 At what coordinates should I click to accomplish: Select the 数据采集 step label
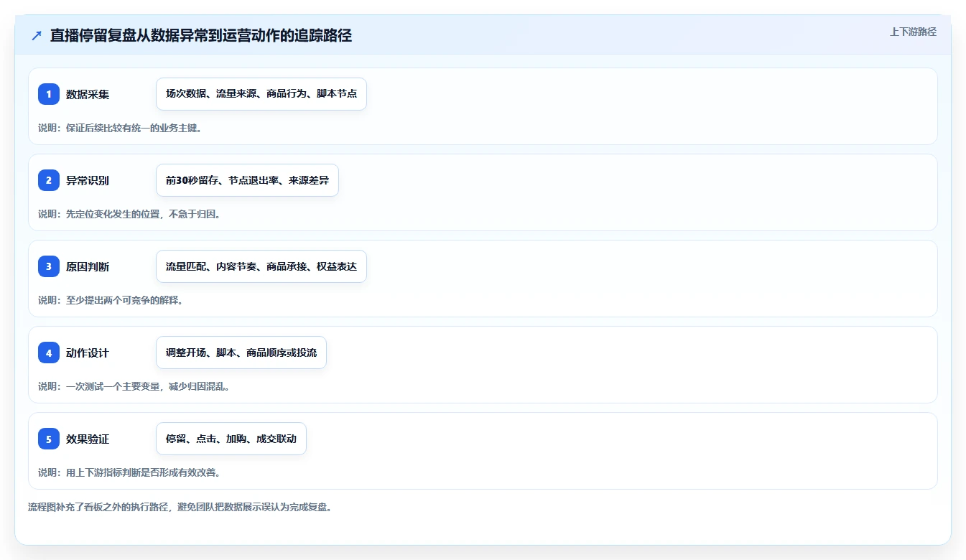click(x=88, y=94)
